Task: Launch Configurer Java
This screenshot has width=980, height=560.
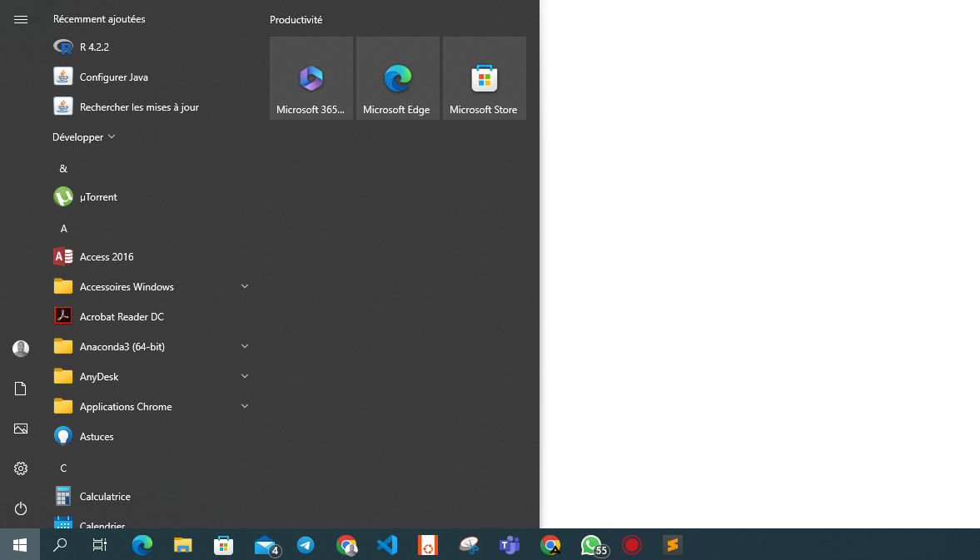Action: 152,77
